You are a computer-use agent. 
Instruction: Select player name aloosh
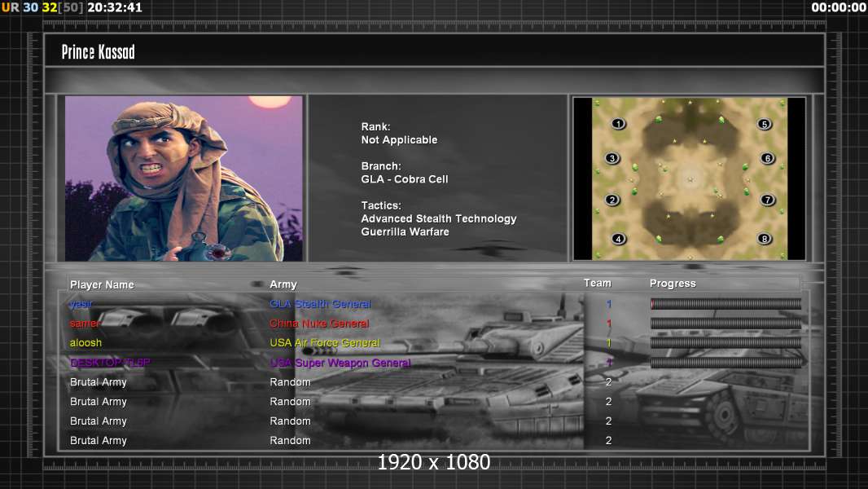click(85, 343)
